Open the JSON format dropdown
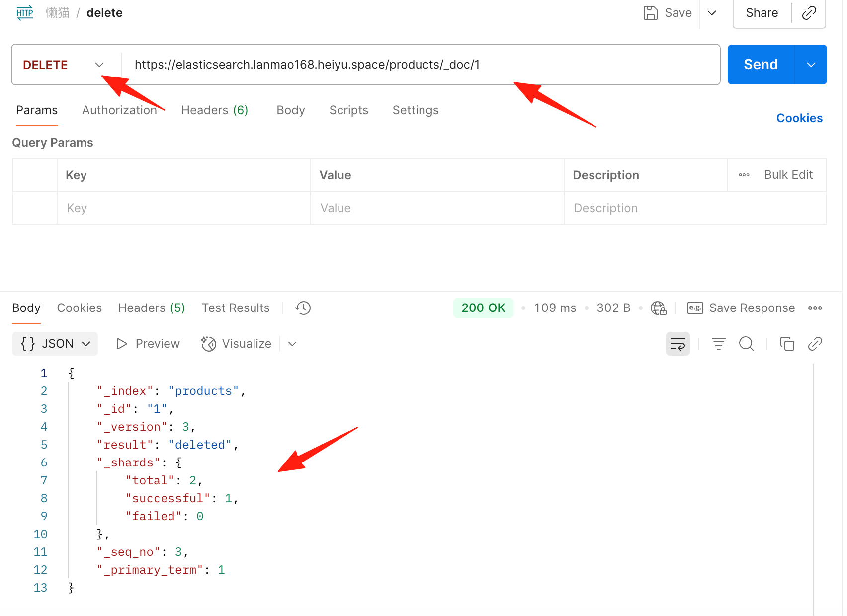847x616 pixels. (x=55, y=344)
